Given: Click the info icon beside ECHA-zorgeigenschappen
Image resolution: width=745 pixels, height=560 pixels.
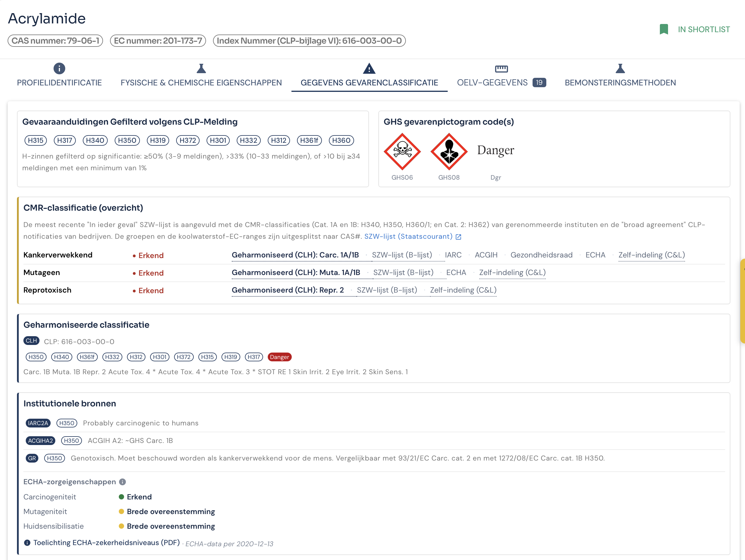Looking at the screenshot, I should point(123,482).
